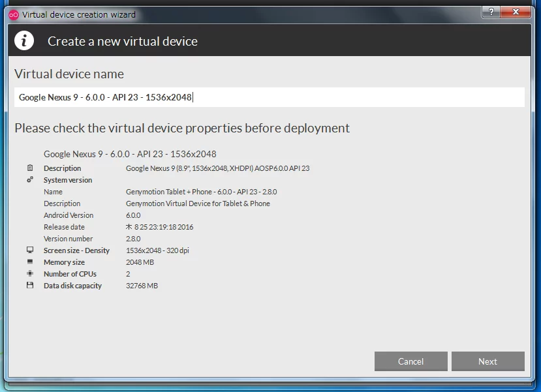Click the clipboard icon beside Description
The image size is (541, 392).
(x=30, y=168)
